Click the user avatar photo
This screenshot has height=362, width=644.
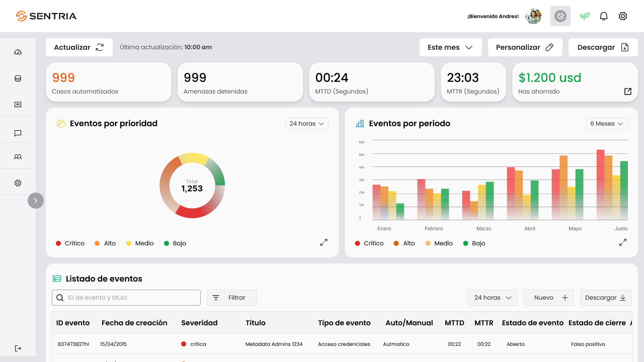[533, 16]
